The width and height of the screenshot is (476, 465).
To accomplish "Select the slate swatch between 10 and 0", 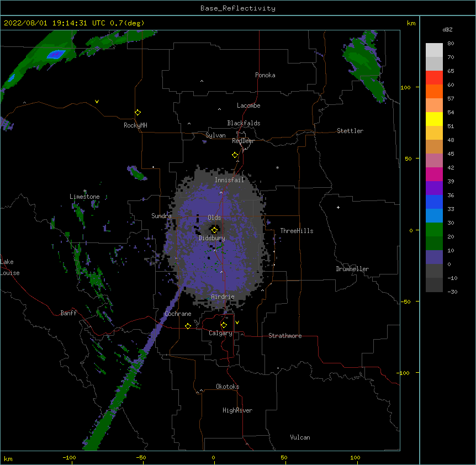I will 434,257.
